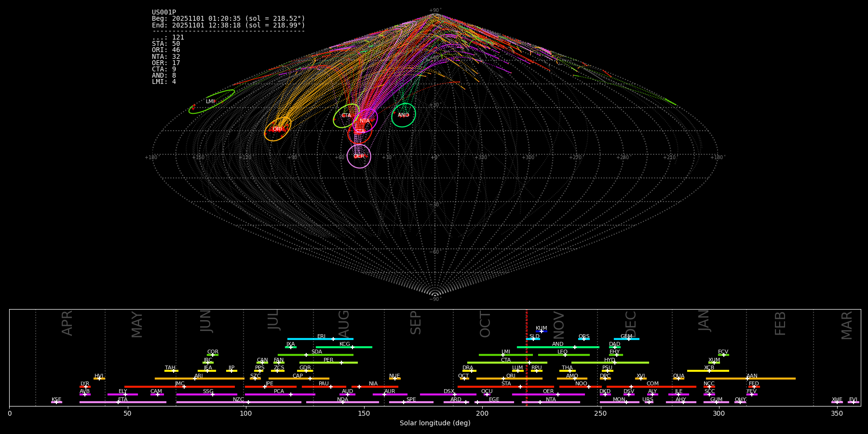The image size is (868, 434).
Task: Click the ERI shower bar in the timeline
Action: pos(320,339)
